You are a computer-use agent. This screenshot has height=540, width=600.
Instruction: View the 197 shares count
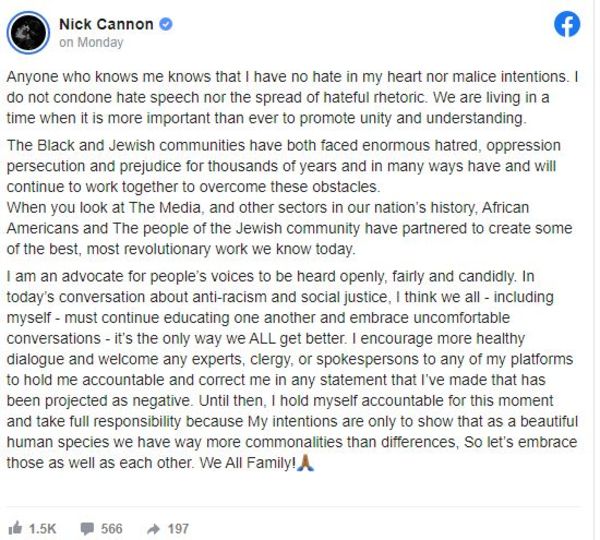point(178,529)
